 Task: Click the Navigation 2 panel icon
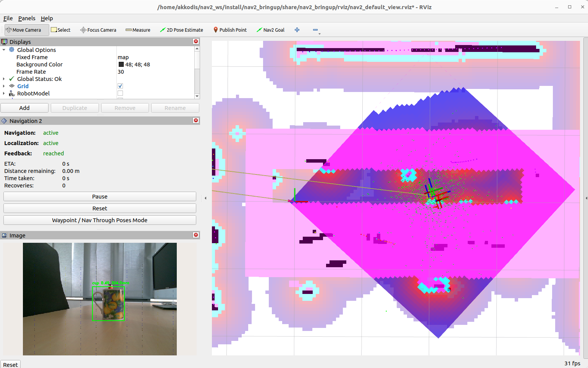coord(4,121)
